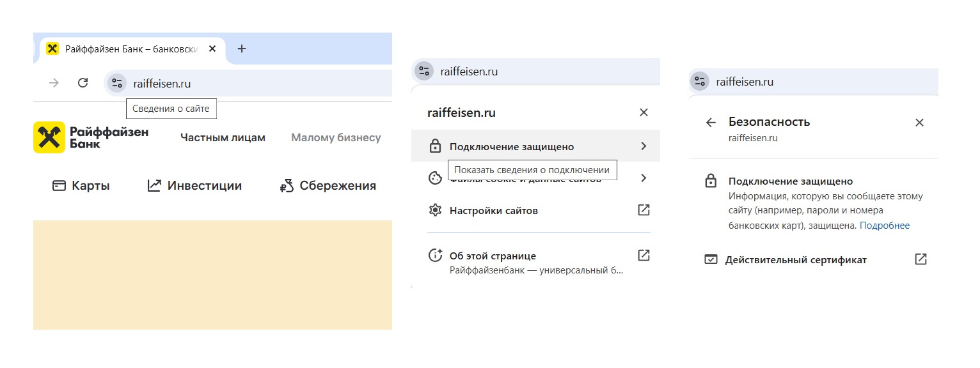Screen dimensions: 980x368
Task: Open the Инвестиции menu item
Action: click(x=194, y=186)
